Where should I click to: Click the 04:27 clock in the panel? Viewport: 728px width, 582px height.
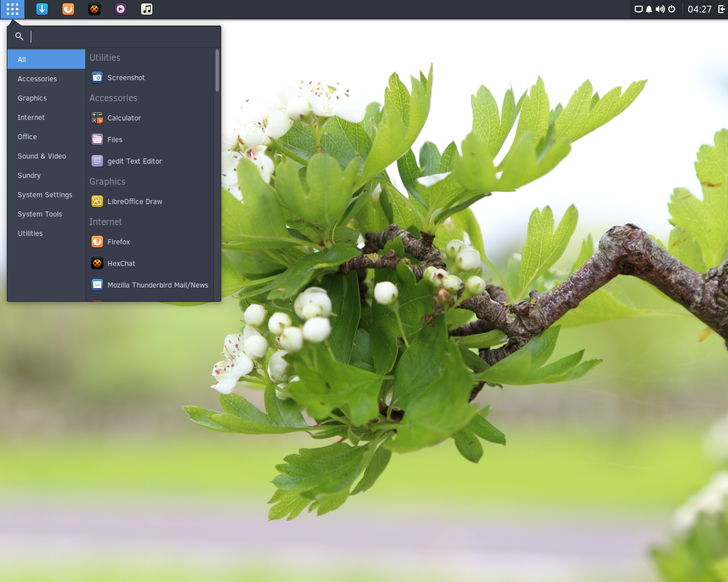point(700,9)
